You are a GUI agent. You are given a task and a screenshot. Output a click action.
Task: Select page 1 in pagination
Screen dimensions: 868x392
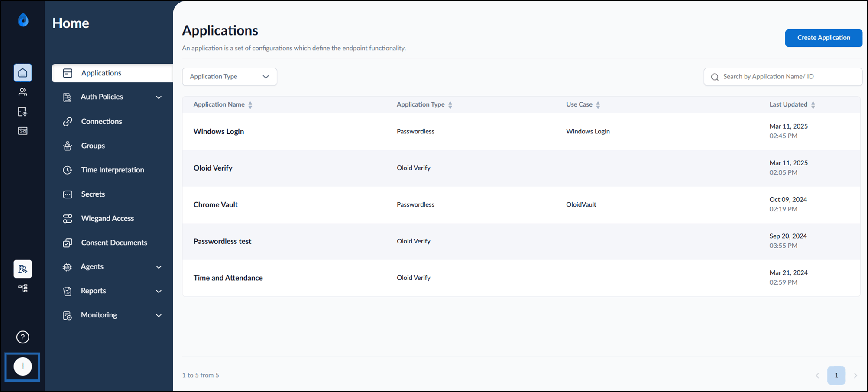pos(836,376)
